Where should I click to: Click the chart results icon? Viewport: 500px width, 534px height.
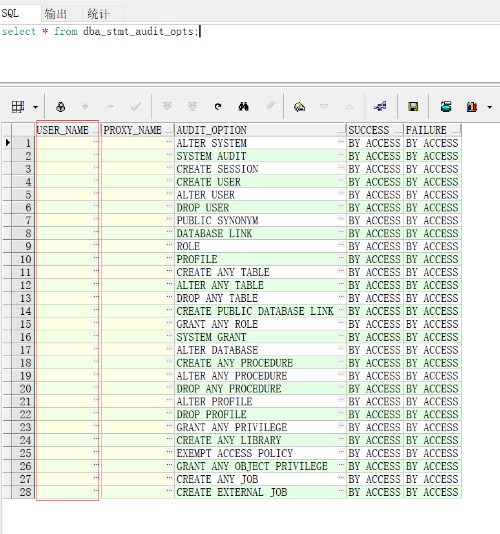coord(472,107)
